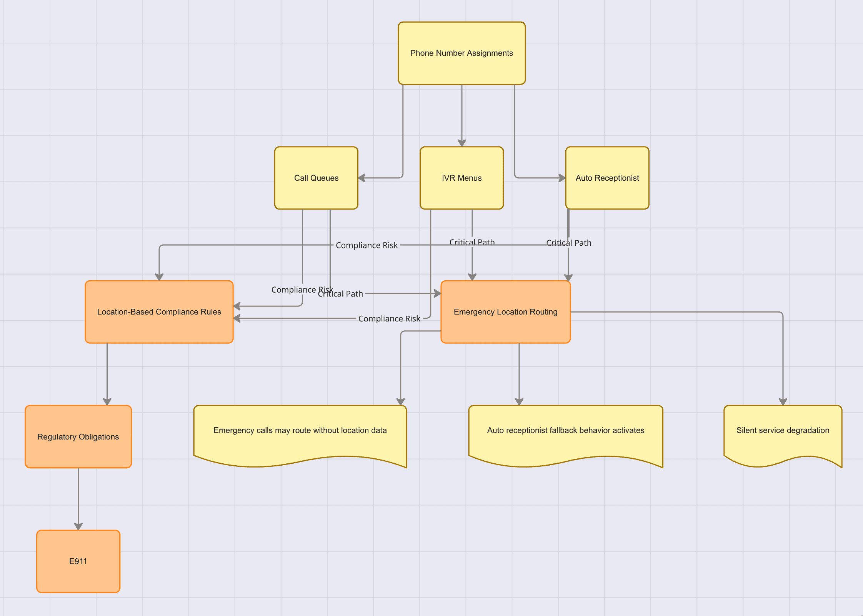
Task: Click Critical Path label under IVR Menus
Action: pos(472,242)
